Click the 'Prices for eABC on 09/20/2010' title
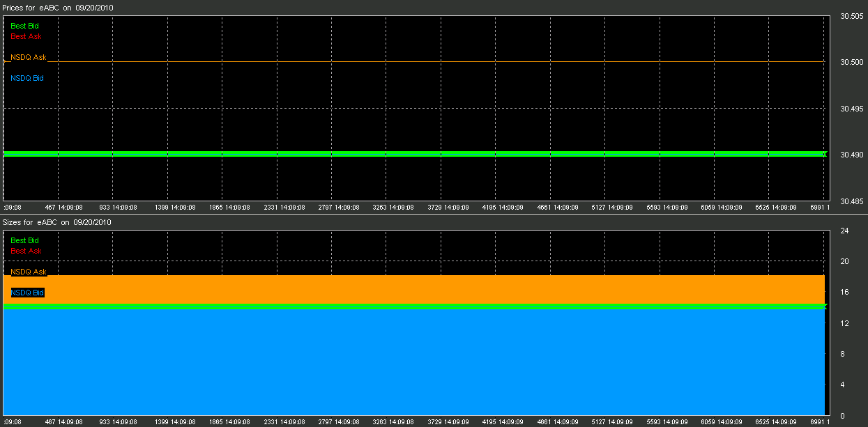Image resolution: width=868 pixels, height=427 pixels. [x=59, y=7]
